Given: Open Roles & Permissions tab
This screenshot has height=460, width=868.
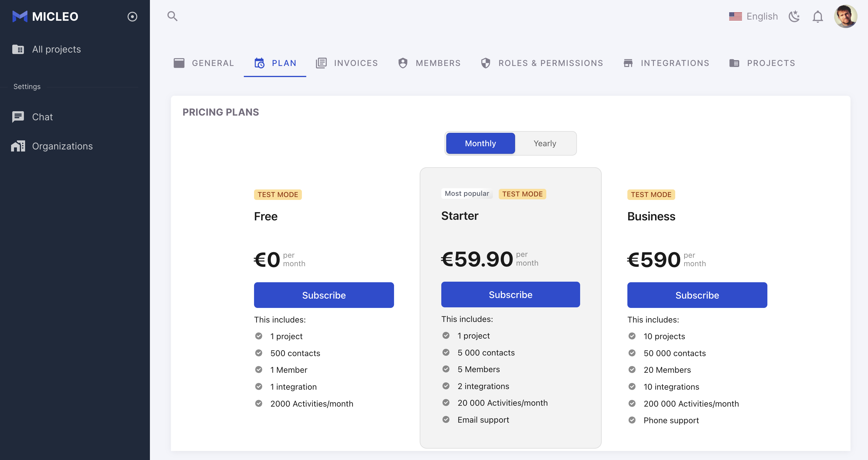Looking at the screenshot, I should (542, 63).
